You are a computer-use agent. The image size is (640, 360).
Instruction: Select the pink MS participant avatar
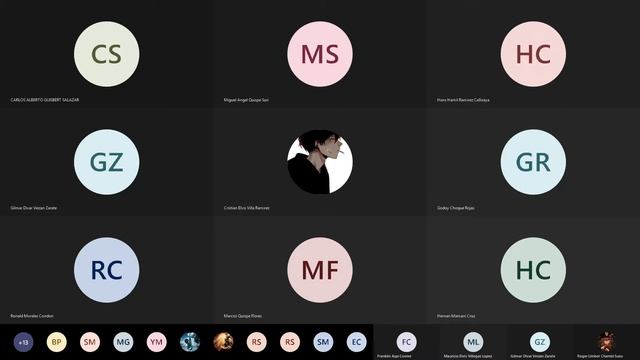pos(320,54)
